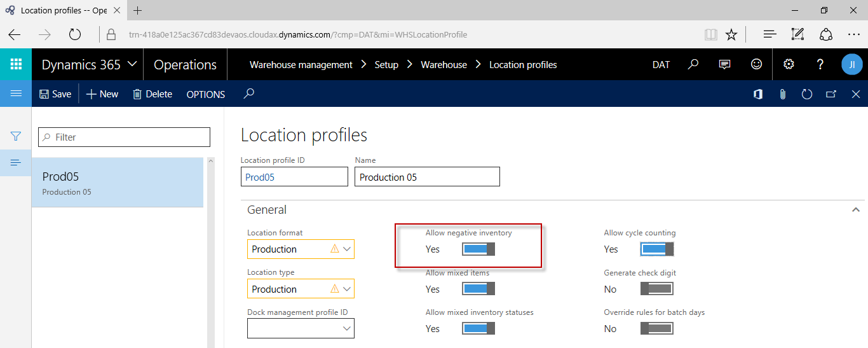Image resolution: width=868 pixels, height=348 pixels.
Task: Open user profile JI avatar
Action: coord(851,64)
